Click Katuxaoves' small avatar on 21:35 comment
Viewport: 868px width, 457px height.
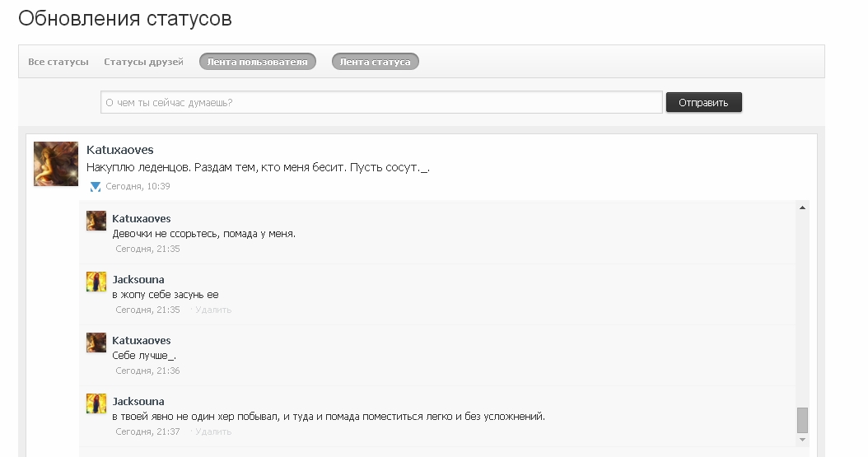coord(96,221)
